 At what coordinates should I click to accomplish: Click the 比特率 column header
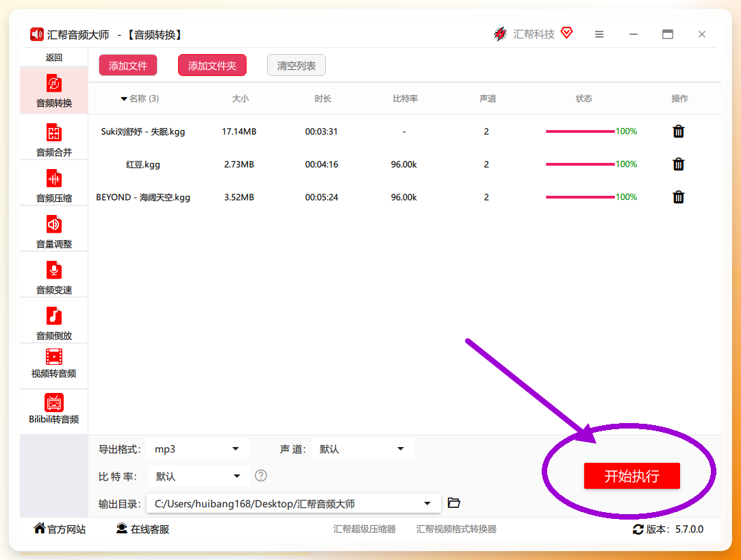tap(405, 99)
